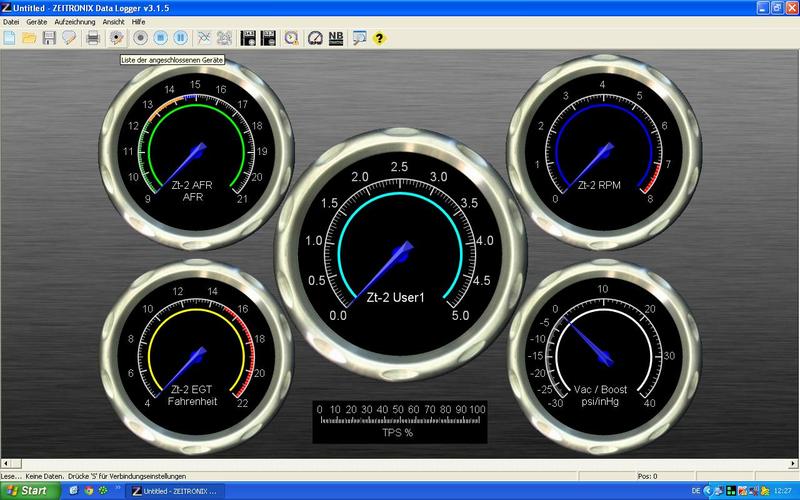This screenshot has height=500, width=800.
Task: Click the speech bubble comment icon in toolbar
Action: pyautogui.click(x=69, y=38)
